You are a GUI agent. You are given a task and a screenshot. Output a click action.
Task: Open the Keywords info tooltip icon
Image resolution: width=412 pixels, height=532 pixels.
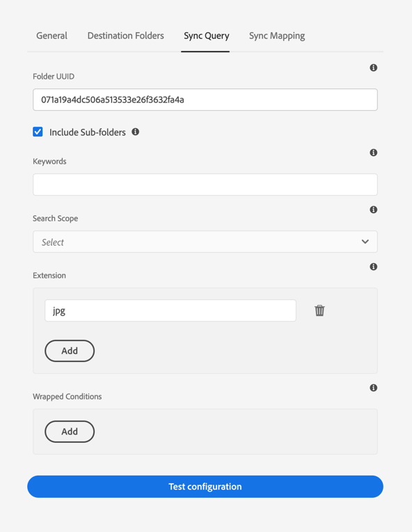coord(373,152)
